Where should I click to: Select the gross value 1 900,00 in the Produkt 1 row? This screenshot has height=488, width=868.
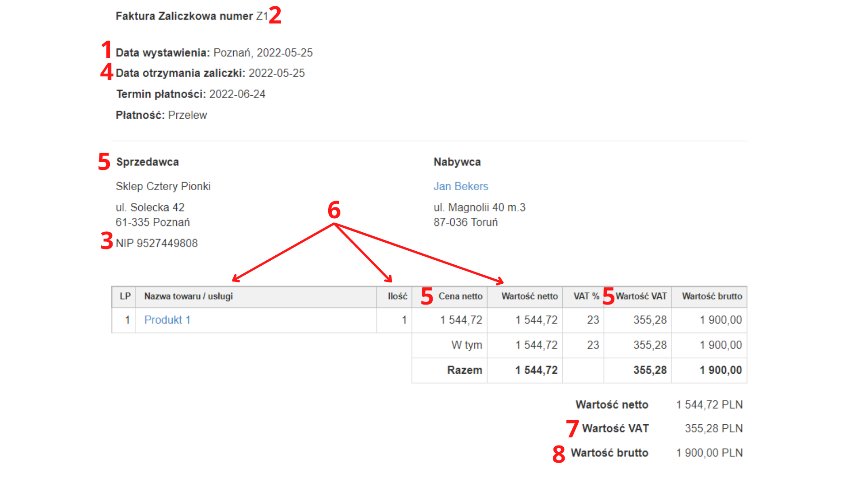(x=721, y=320)
